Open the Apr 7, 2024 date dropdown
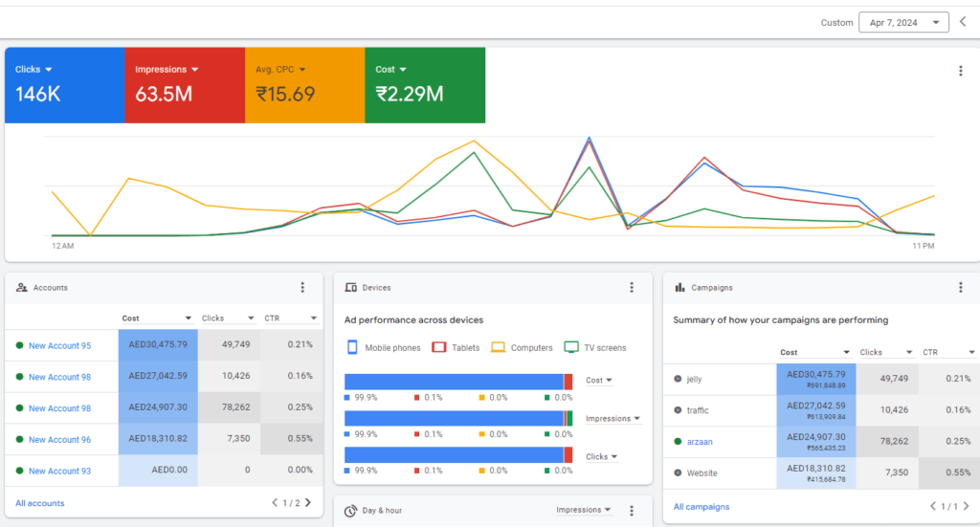The height and width of the screenshot is (527, 980). [903, 22]
